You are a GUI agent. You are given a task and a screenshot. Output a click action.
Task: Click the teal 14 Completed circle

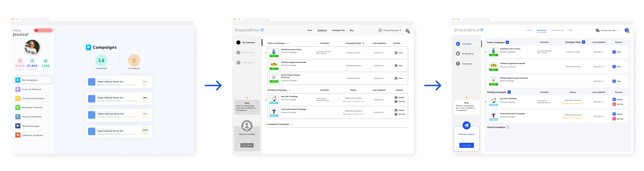101,60
